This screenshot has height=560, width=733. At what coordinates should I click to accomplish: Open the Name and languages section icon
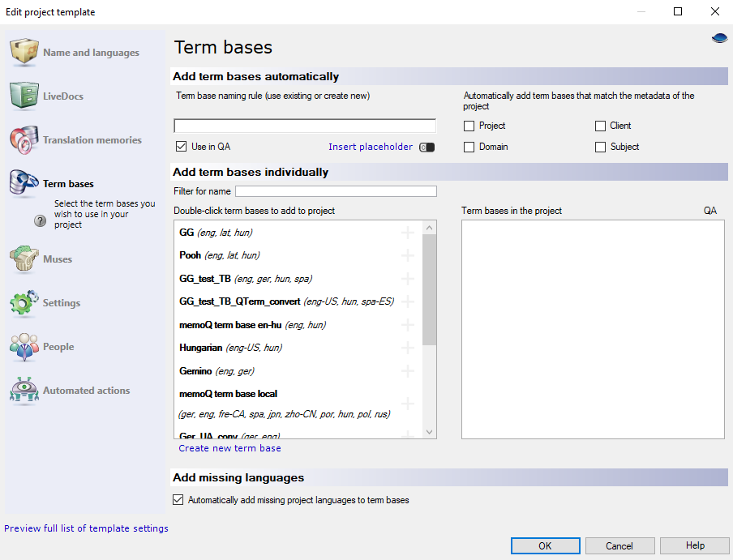click(24, 53)
